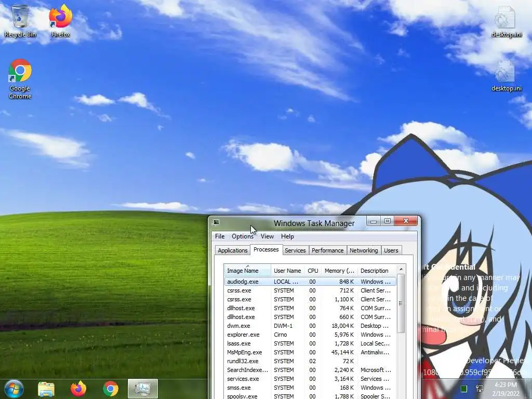Select the smss.exe process

pyautogui.click(x=310, y=388)
